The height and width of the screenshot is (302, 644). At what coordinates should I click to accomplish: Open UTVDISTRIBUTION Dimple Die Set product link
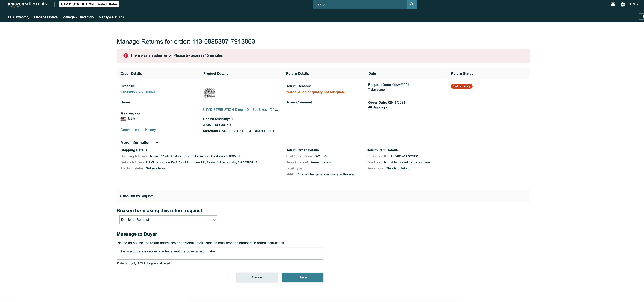click(x=240, y=109)
